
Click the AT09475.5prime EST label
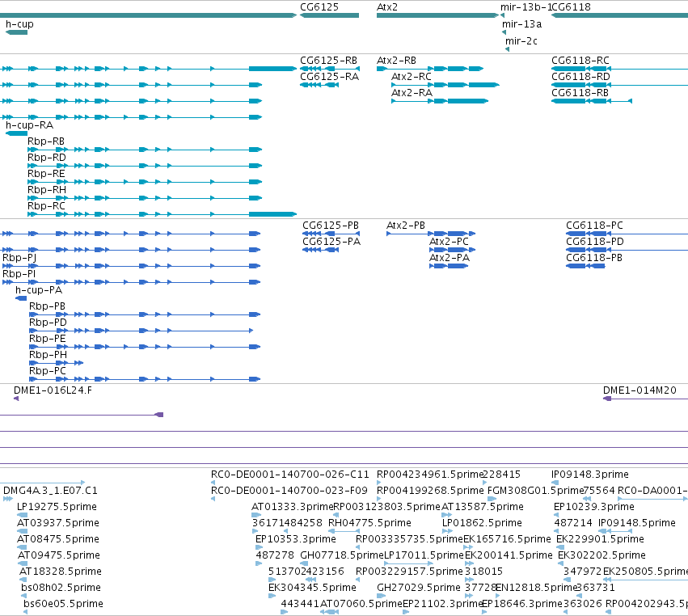pos(59,556)
